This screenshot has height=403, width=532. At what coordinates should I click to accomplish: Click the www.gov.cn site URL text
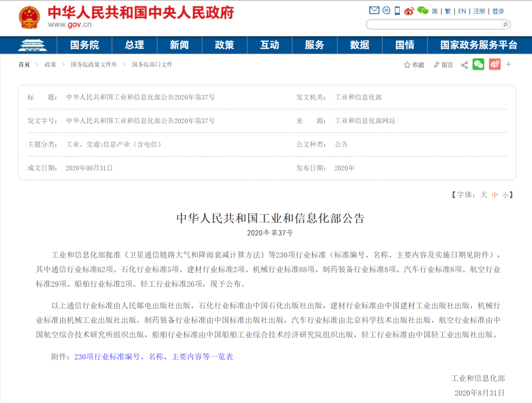pos(69,25)
